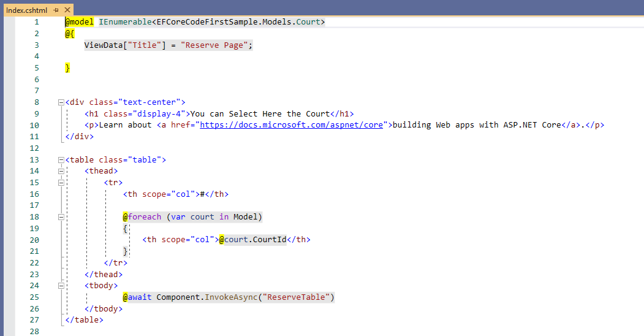Collapse the tr block on line 15

click(x=61, y=183)
